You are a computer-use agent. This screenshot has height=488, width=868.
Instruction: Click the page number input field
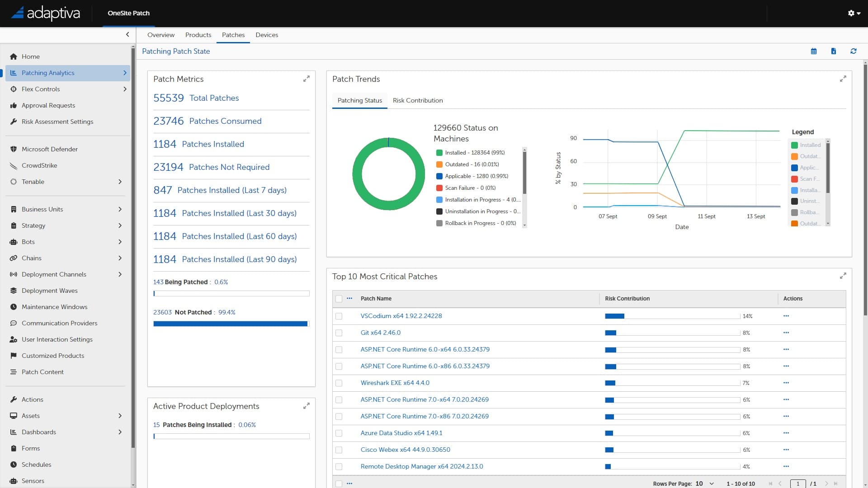point(797,483)
